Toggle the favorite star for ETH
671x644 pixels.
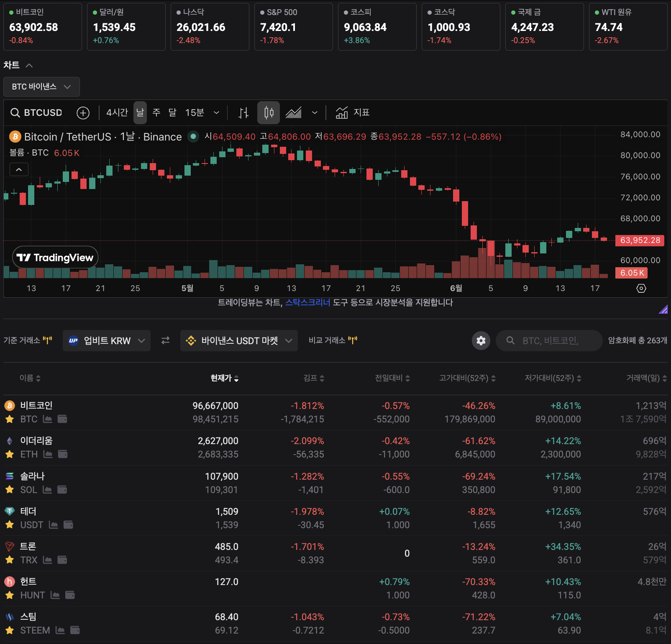click(10, 454)
